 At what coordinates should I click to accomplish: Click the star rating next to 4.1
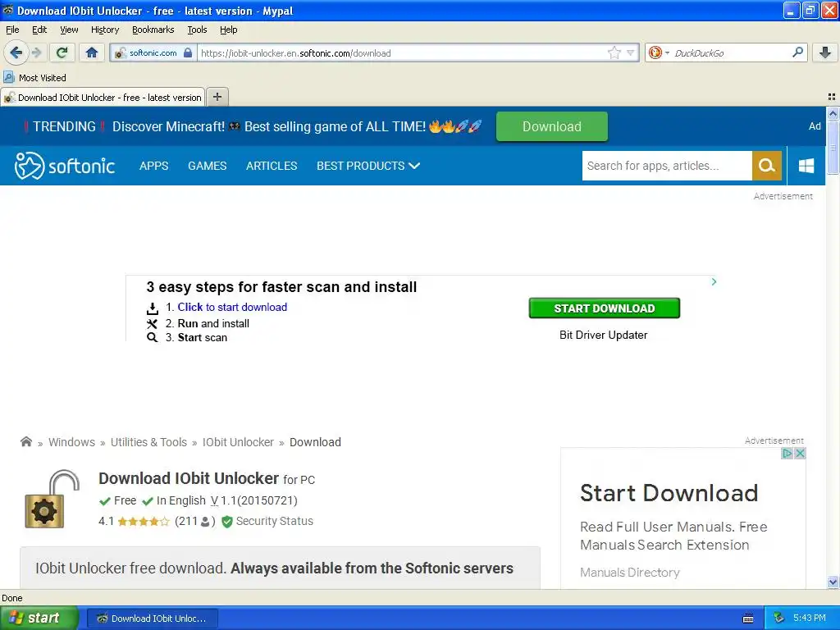pos(143,521)
